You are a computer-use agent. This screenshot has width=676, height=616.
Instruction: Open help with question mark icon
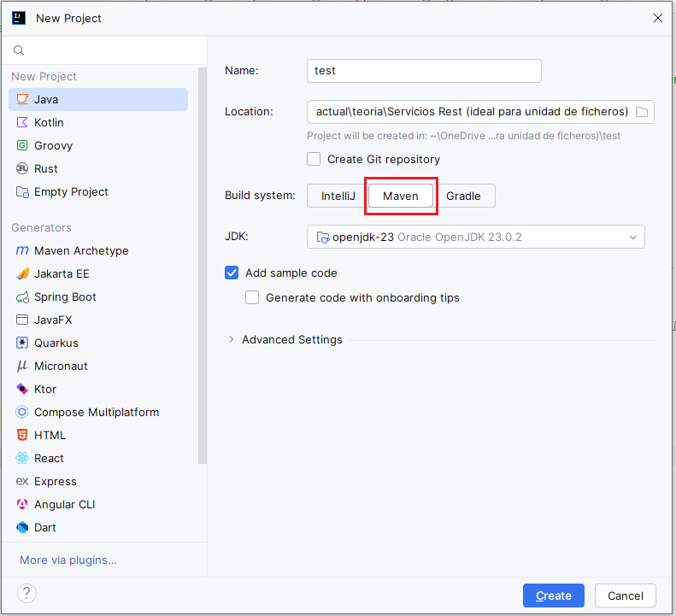click(26, 594)
